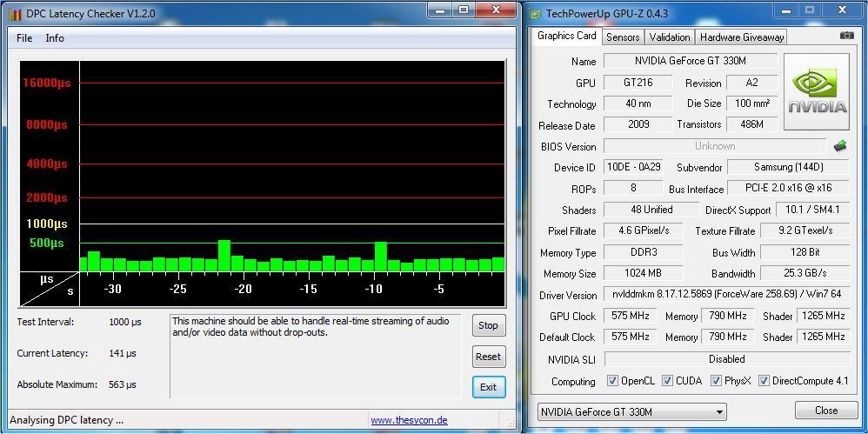Click the Die Size field showing 100 mm²

[751, 103]
